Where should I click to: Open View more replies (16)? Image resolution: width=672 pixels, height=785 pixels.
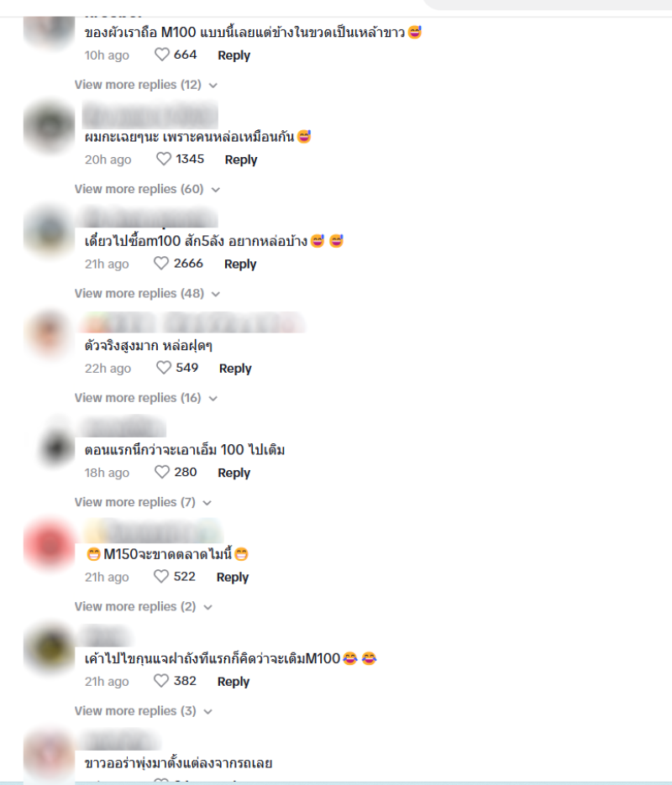pyautogui.click(x=145, y=398)
